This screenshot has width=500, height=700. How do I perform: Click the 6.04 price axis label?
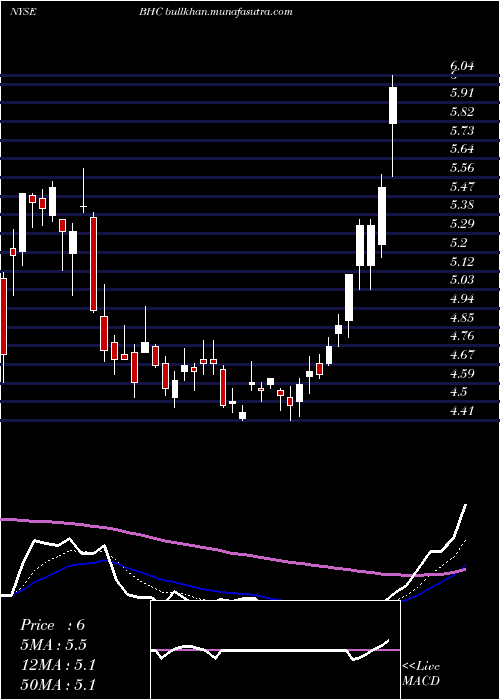pos(462,67)
